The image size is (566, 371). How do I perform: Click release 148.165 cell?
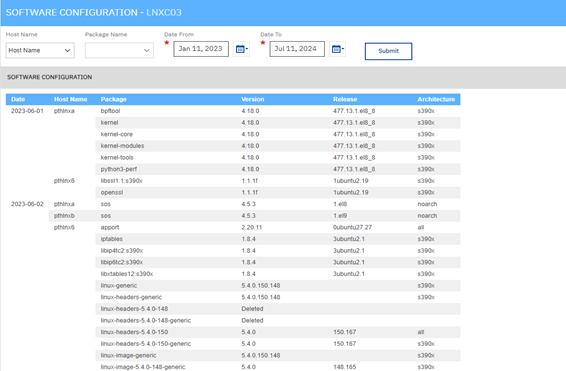(x=345, y=367)
